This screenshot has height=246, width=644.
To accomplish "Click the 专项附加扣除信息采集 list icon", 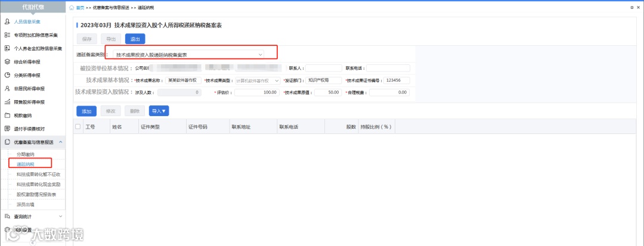I will [x=7, y=35].
